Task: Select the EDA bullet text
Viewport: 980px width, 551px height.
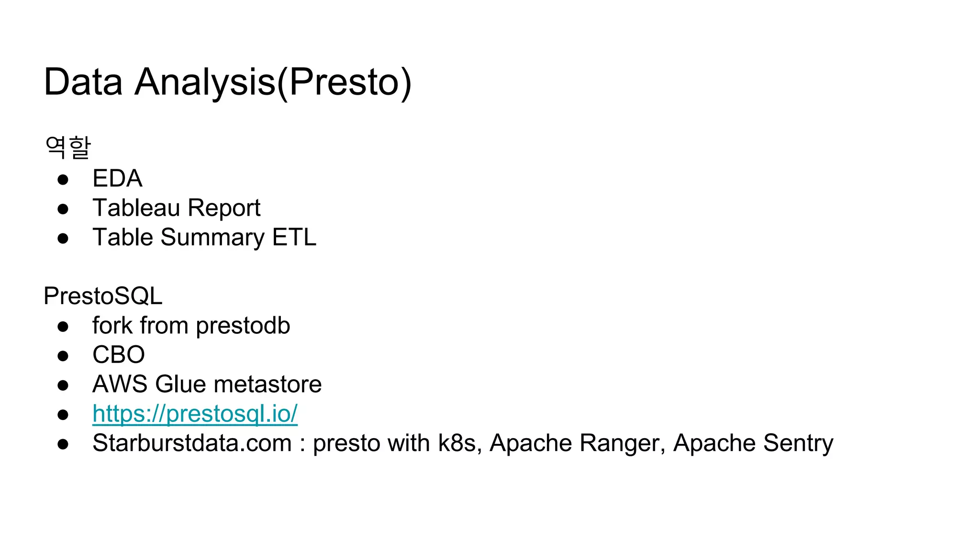Action: tap(117, 178)
